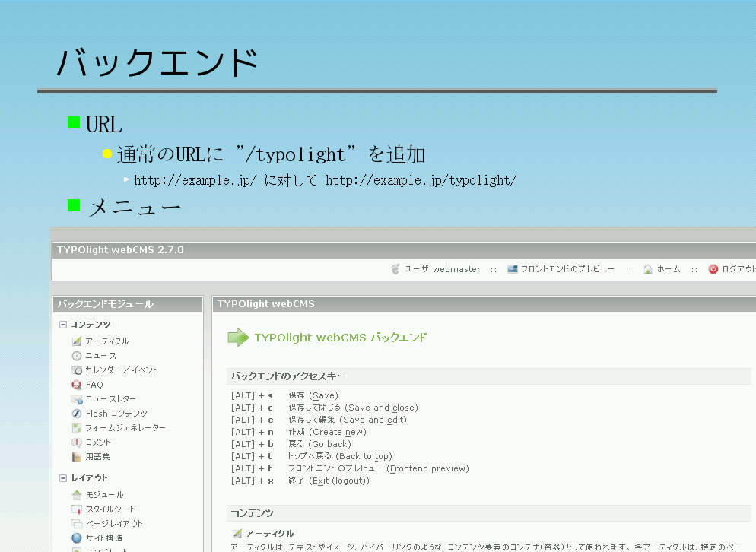Image resolution: width=756 pixels, height=552 pixels.
Task: Open the ページレイアウト layout item
Action: 114,524
